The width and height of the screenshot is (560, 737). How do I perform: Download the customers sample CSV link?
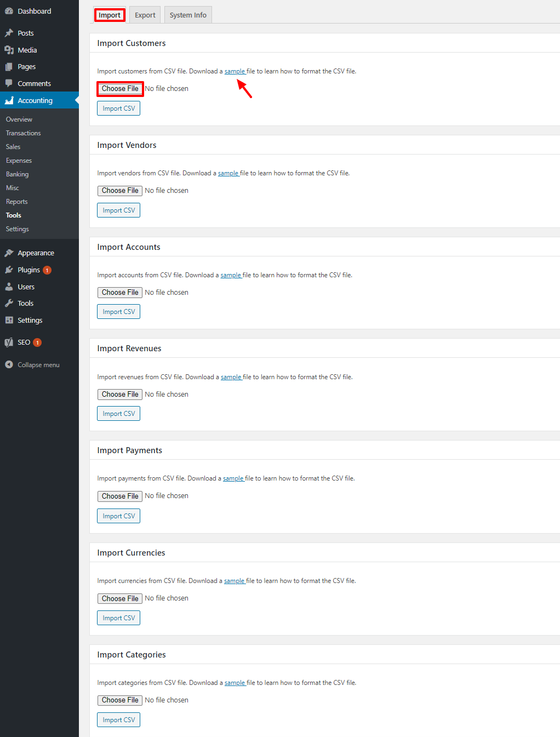[235, 71]
